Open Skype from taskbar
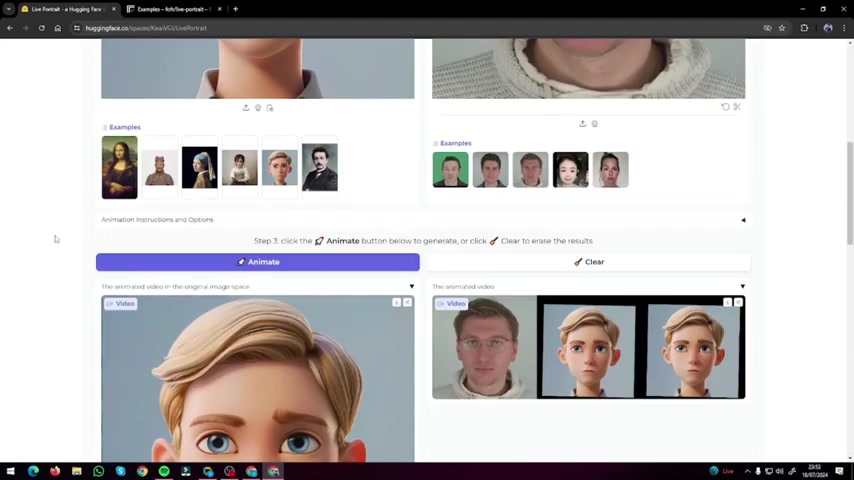Viewport: 854px width, 480px height. click(x=120, y=471)
